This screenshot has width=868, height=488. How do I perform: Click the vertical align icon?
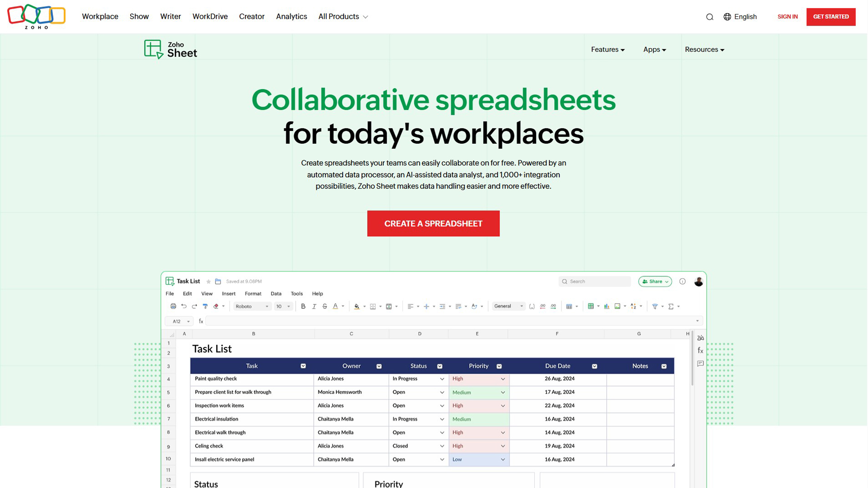click(x=426, y=306)
